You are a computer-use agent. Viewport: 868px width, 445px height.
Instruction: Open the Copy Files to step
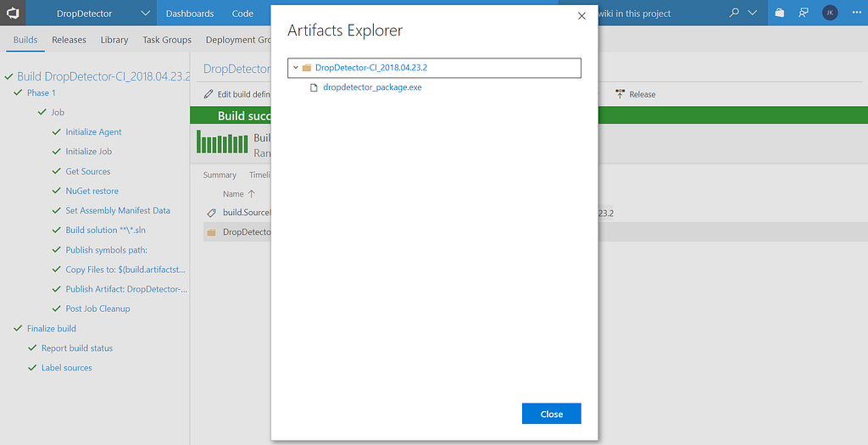tap(125, 270)
